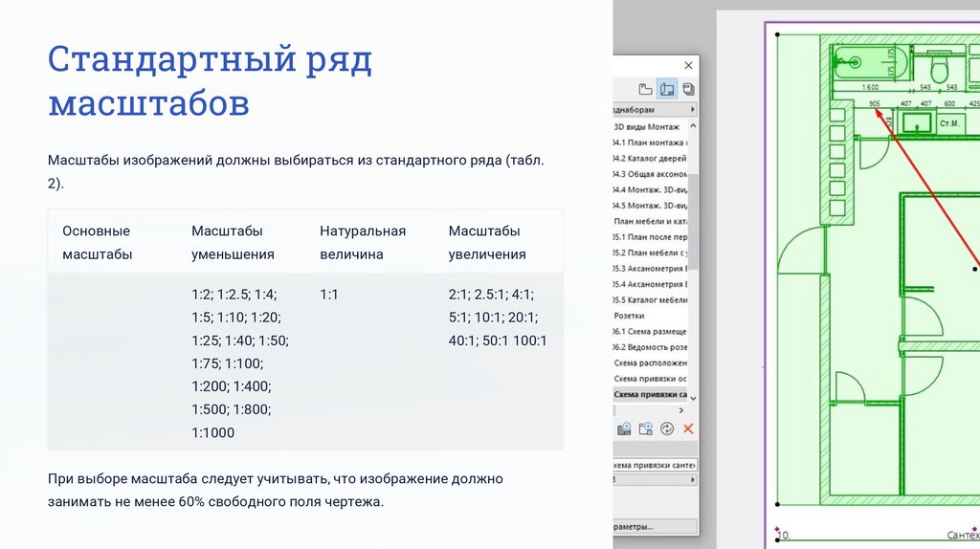Click the horizontal scroll right arrow
Screen dimensions: 980x549
tap(681, 410)
